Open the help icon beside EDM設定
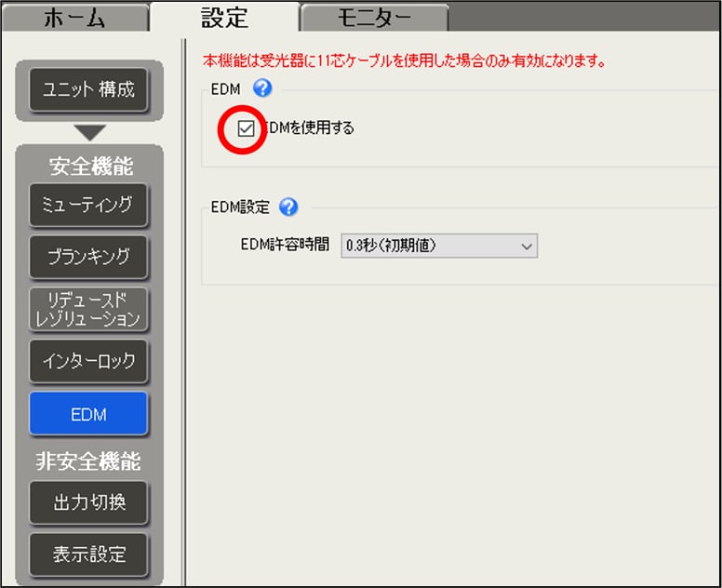Image resolution: width=722 pixels, height=588 pixels. [x=287, y=207]
